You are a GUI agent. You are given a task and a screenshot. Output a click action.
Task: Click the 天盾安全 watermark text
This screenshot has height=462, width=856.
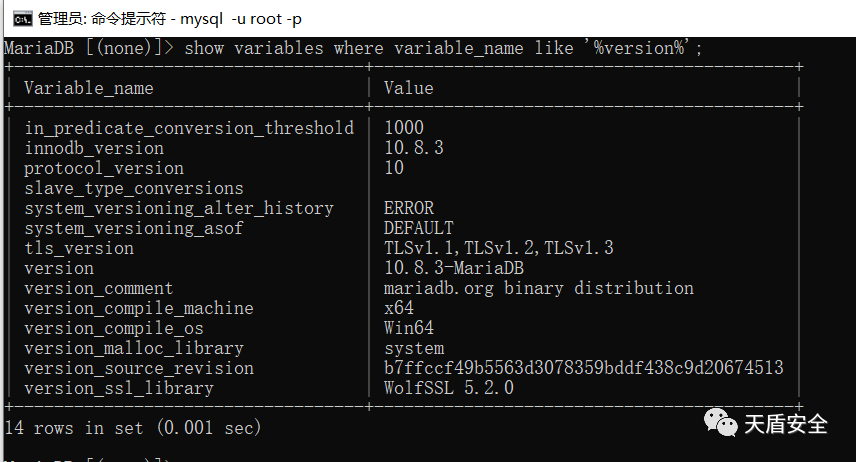tap(786, 424)
